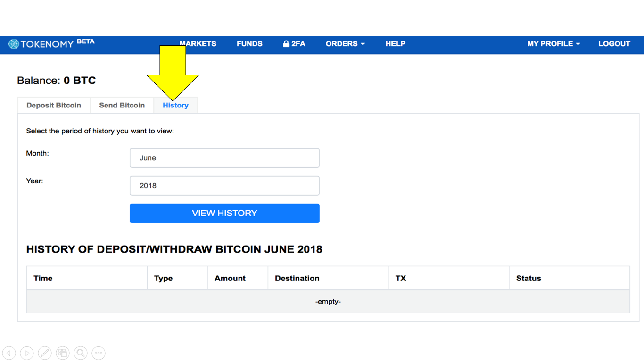Expand the ORDERS dropdown menu
The width and height of the screenshot is (644, 362).
pos(345,43)
